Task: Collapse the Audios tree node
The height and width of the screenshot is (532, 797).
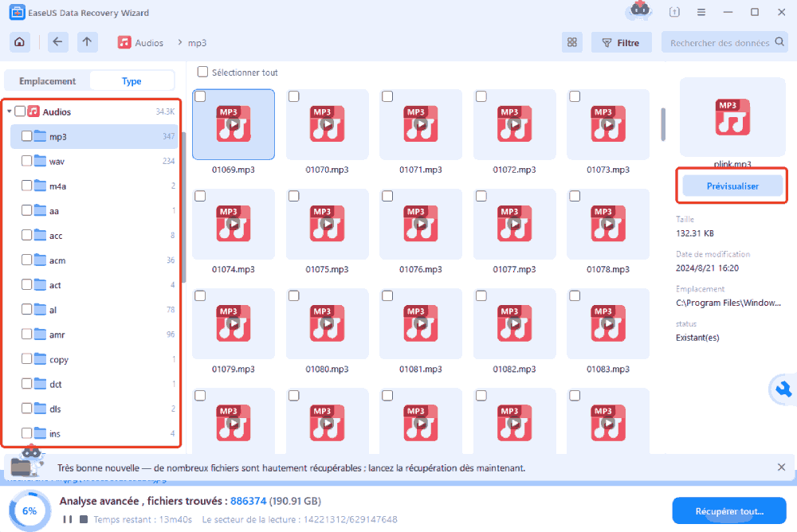Action: (x=9, y=111)
